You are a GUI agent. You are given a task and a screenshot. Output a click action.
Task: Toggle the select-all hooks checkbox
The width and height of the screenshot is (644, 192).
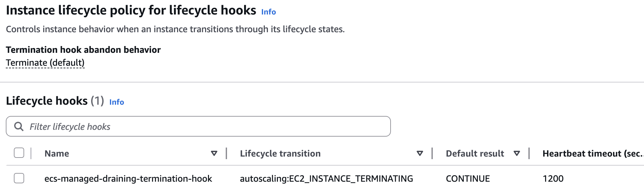tap(19, 153)
